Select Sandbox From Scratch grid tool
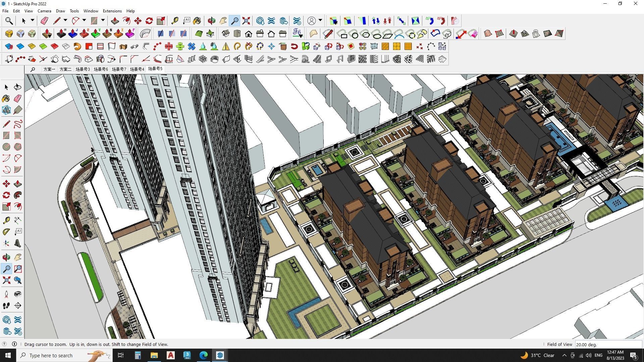 coord(499,34)
